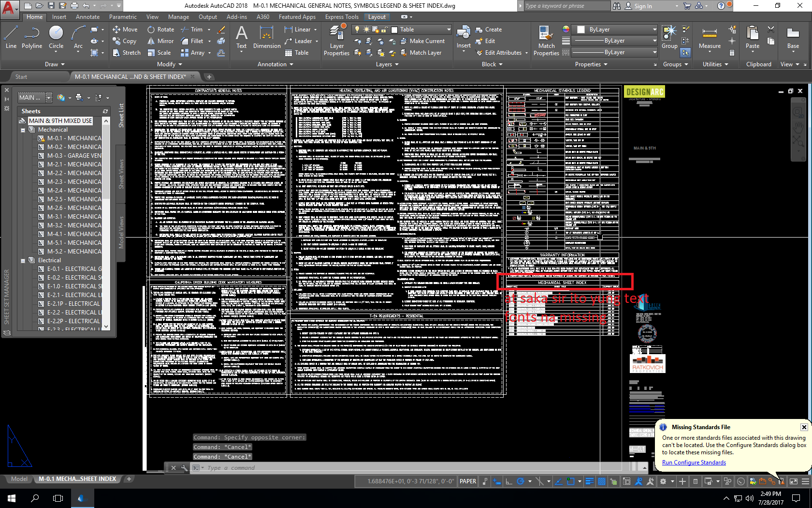Screen dimensions: 812x508
Task: Click the Array tool
Action: (x=193, y=53)
